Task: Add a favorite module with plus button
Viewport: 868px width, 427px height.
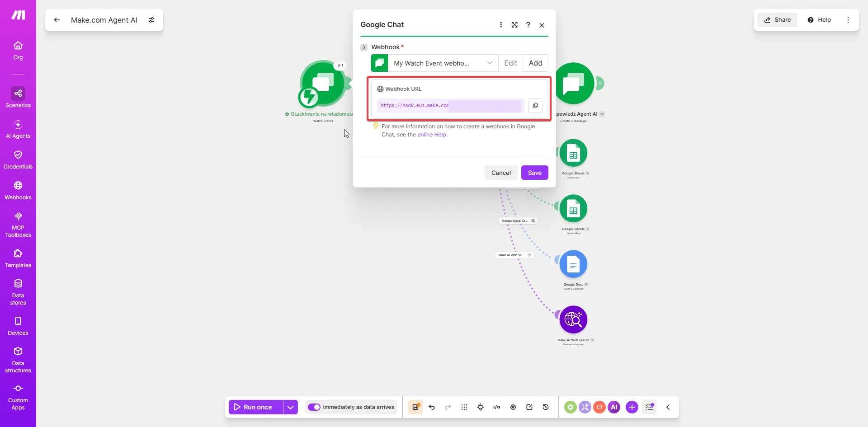Action: click(x=632, y=407)
